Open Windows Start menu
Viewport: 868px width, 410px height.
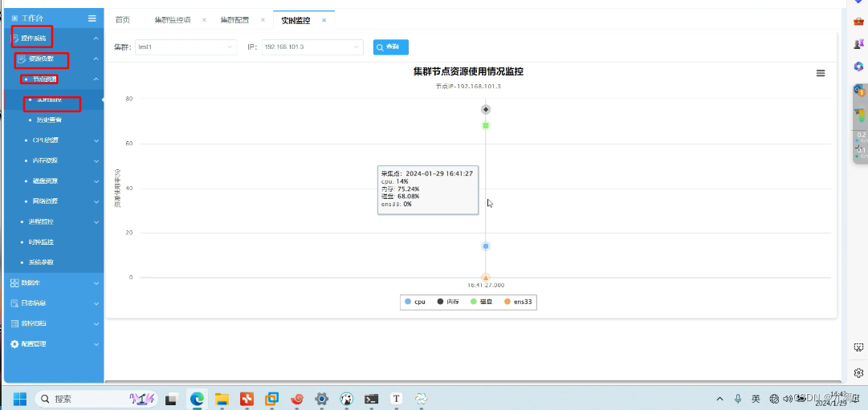(x=19, y=399)
